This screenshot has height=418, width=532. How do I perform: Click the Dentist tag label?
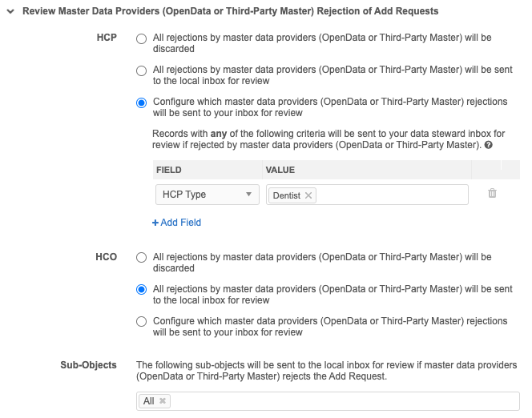286,195
